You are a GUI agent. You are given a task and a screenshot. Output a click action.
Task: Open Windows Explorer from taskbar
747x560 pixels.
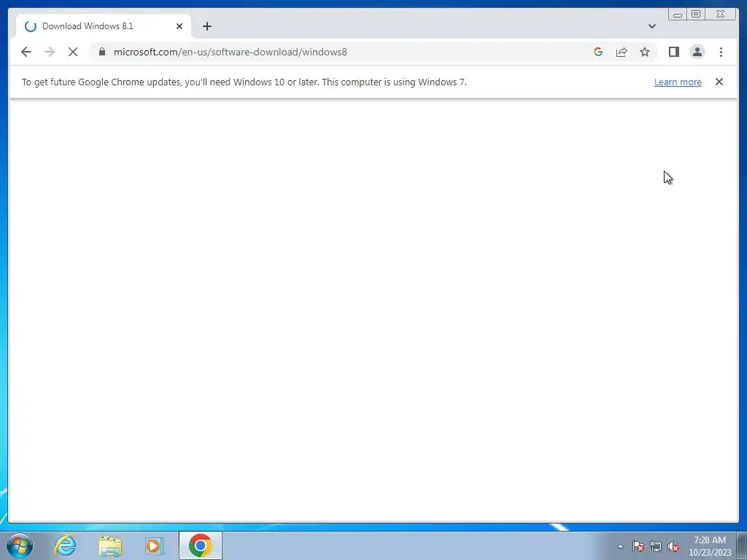[x=110, y=545]
